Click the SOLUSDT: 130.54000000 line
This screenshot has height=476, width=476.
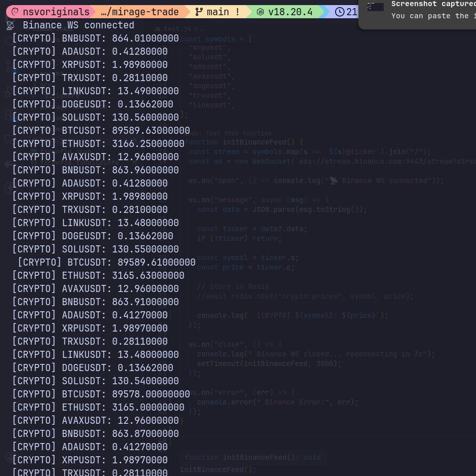click(x=95, y=381)
